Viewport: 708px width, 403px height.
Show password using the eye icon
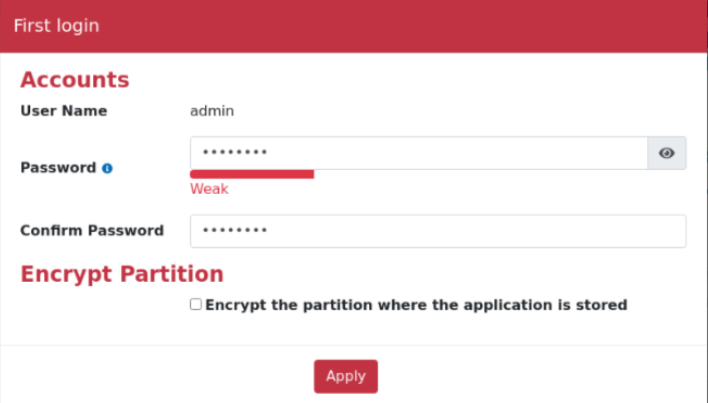(x=666, y=153)
